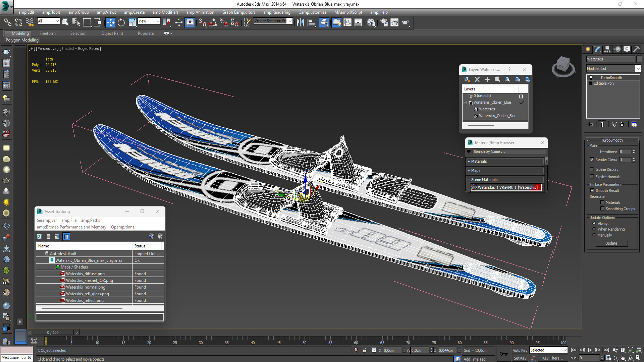The image size is (644, 362).
Task: Toggle the 3D Snaps icon
Action: click(x=202, y=22)
